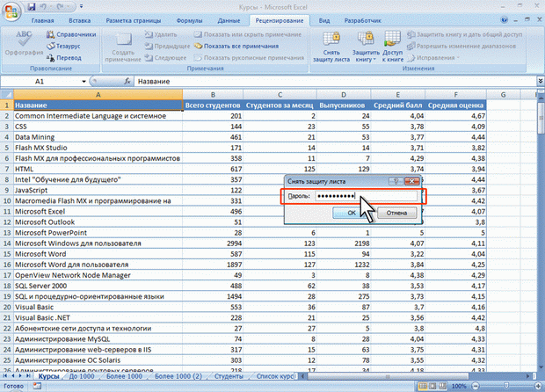
Task: Open the Разработчик tab
Action: click(x=362, y=20)
